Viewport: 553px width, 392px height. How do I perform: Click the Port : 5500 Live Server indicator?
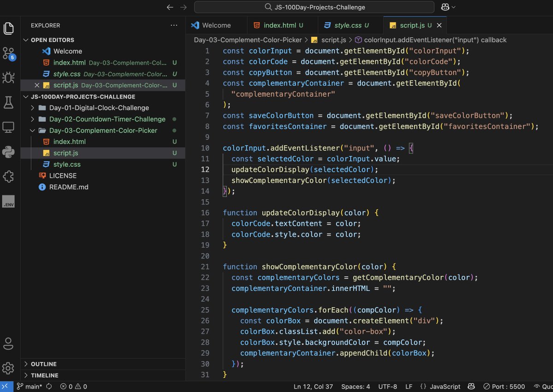pyautogui.click(x=504, y=386)
